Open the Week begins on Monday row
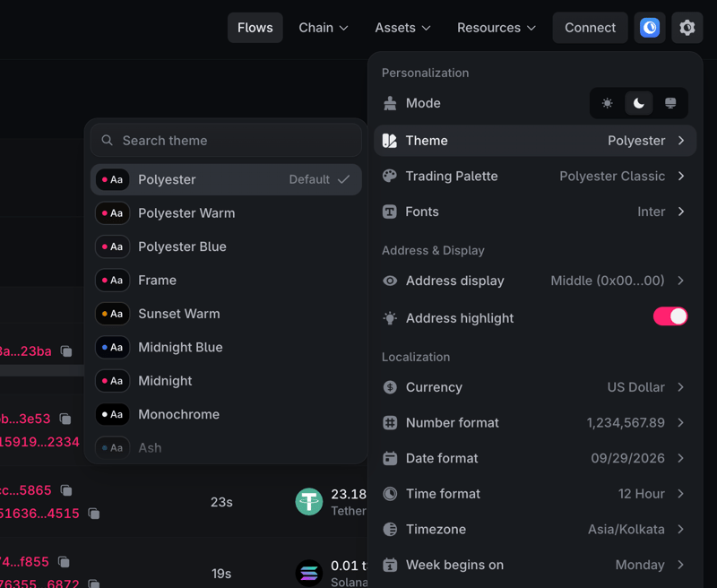 pos(535,565)
